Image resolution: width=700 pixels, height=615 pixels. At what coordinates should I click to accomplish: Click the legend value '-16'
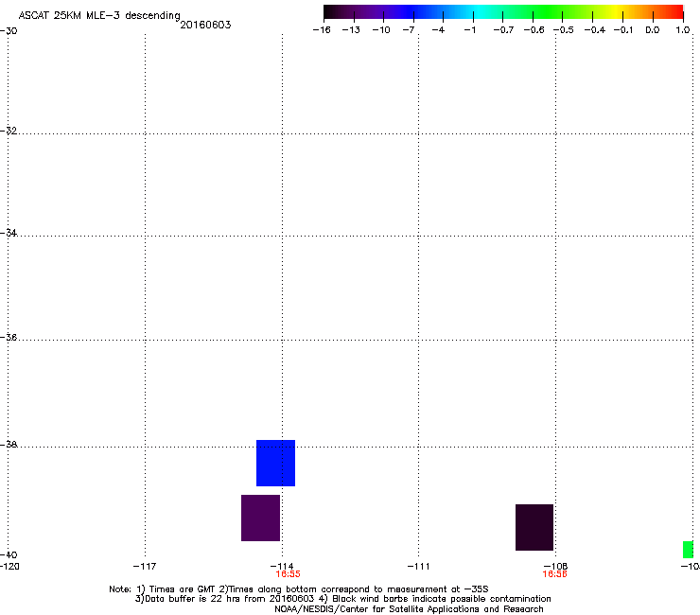tap(322, 30)
